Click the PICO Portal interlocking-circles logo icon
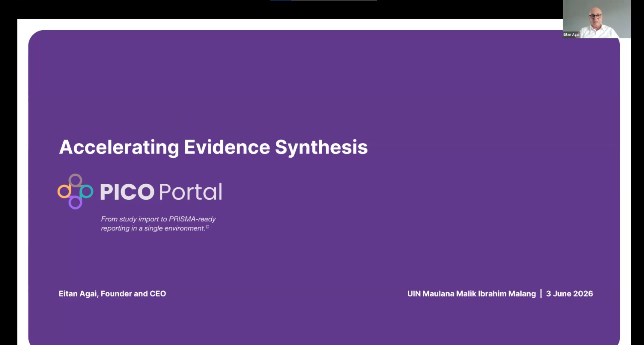 click(75, 191)
